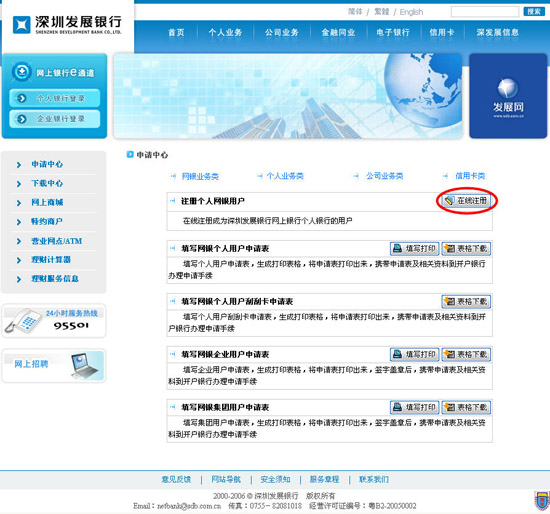Screen dimensions: 550x514
Task: Click chevron icon beside 营业网点/ATM
Action: pyautogui.click(x=19, y=241)
